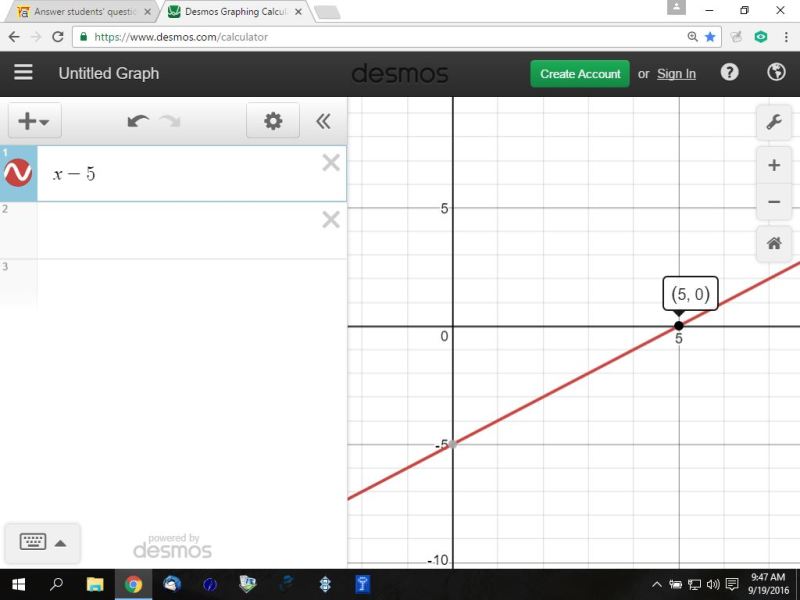This screenshot has height=600, width=800.
Task: Expand the keypad with the up arrow
Action: point(60,543)
